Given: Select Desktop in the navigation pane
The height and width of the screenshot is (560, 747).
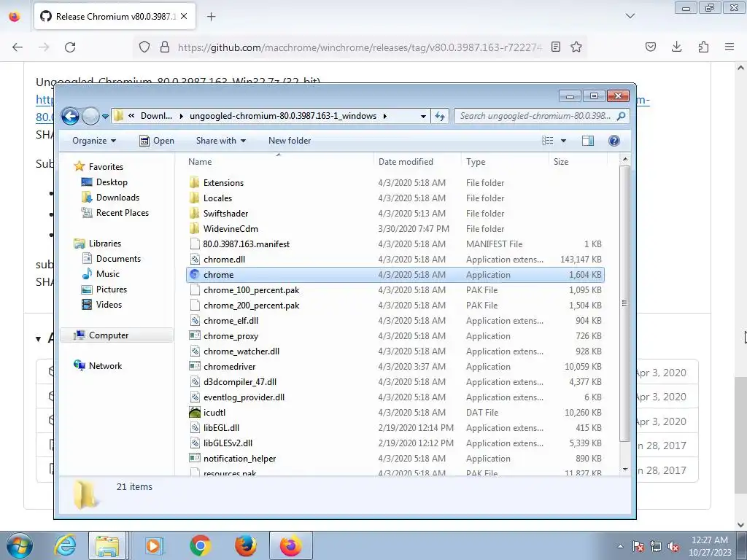Looking at the screenshot, I should click(104, 182).
